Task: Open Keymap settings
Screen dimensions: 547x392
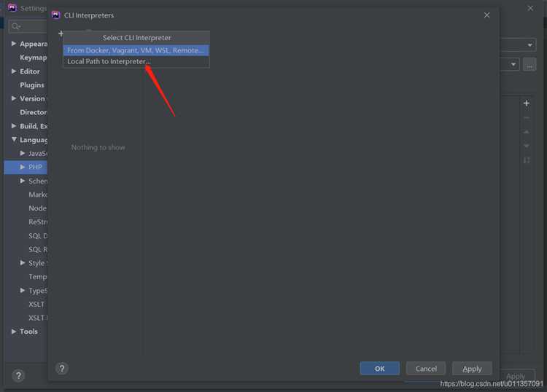Action: [33, 58]
